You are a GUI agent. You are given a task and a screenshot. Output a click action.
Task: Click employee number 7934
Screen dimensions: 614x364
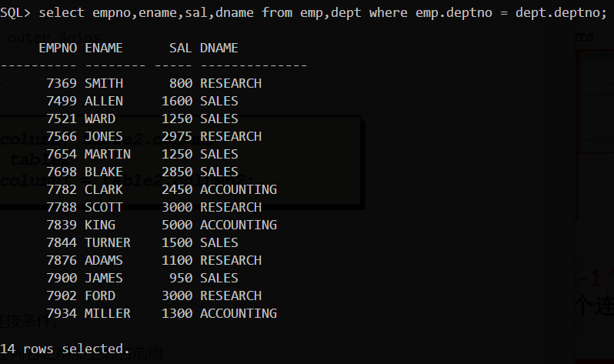pos(62,313)
